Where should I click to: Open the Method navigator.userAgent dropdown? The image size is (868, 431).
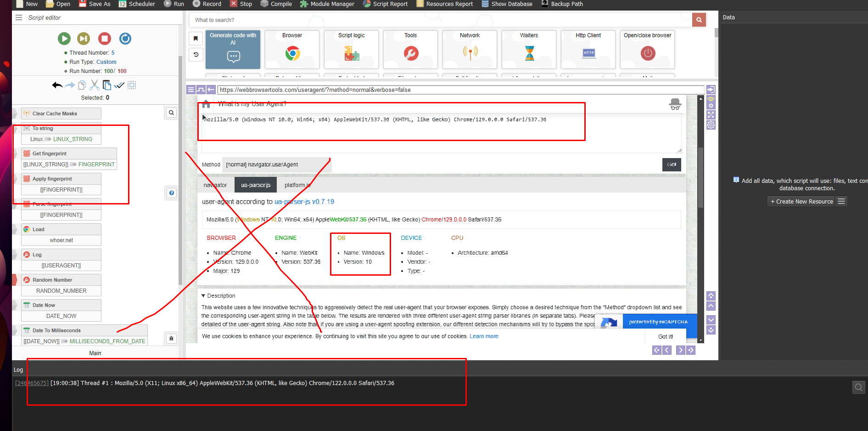click(276, 164)
